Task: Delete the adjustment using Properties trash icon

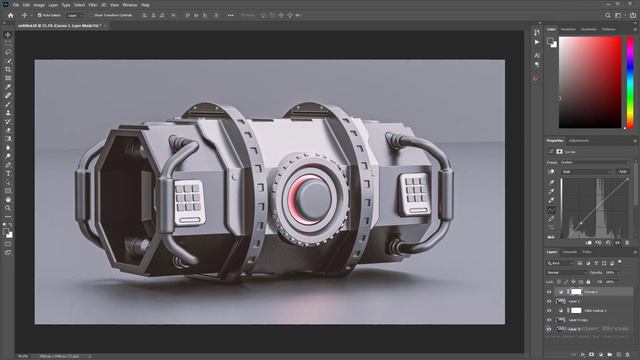Action: [x=627, y=243]
